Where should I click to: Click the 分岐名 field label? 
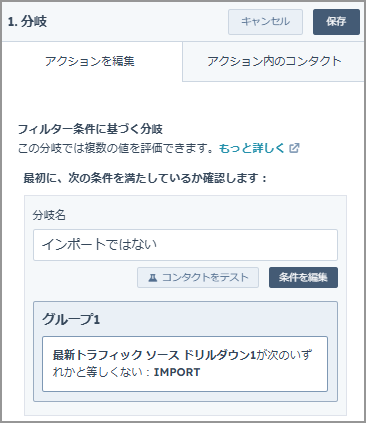pyautogui.click(x=49, y=215)
